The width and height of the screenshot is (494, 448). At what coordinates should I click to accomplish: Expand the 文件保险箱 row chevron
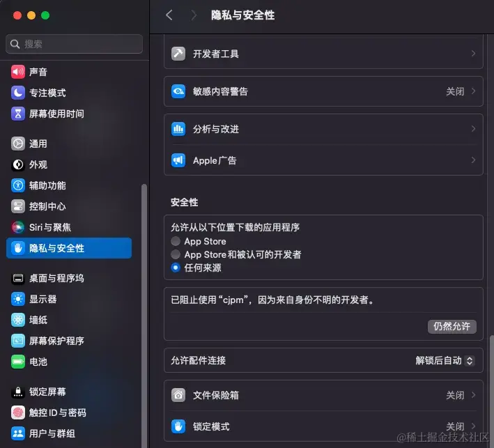click(473, 395)
